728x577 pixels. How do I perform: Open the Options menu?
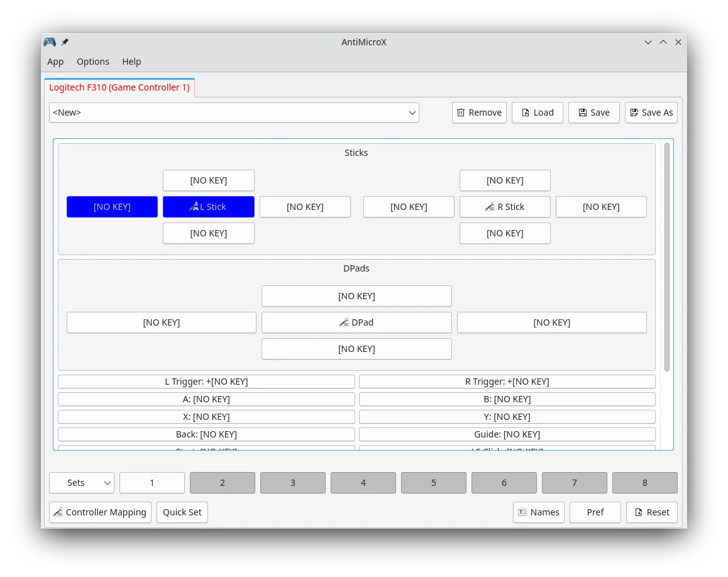tap(93, 62)
